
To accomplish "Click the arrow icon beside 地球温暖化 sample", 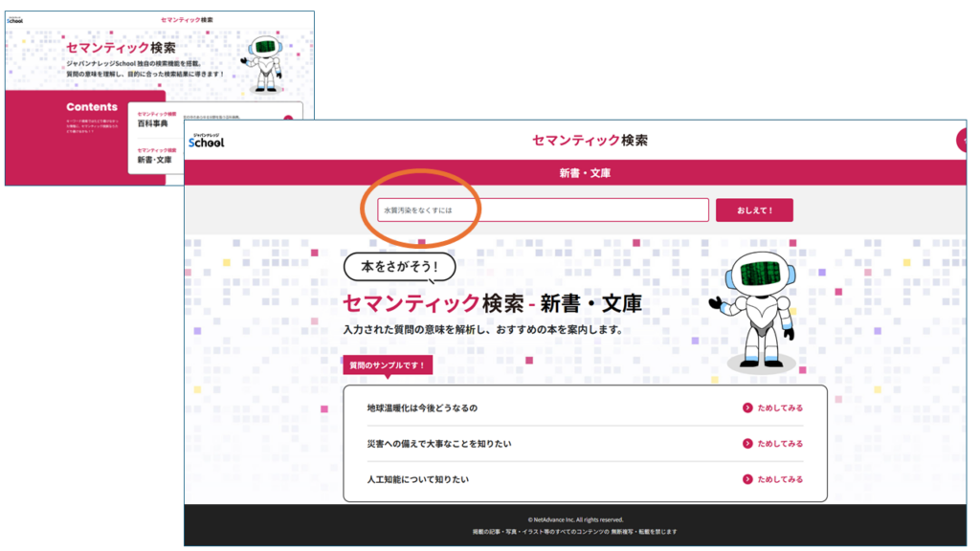I will [747, 408].
